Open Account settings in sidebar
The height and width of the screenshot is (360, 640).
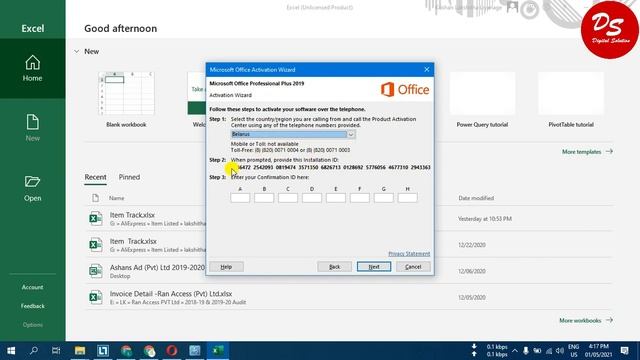click(32, 287)
